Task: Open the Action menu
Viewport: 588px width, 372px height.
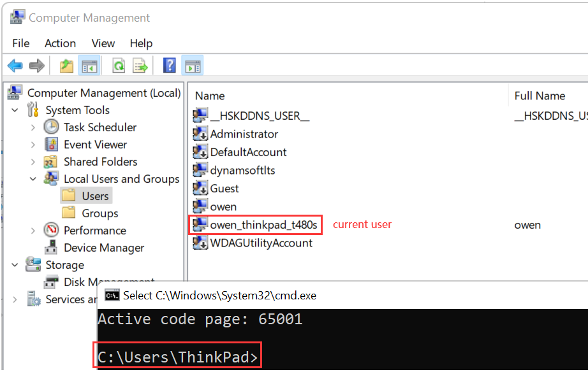Action: (60, 43)
